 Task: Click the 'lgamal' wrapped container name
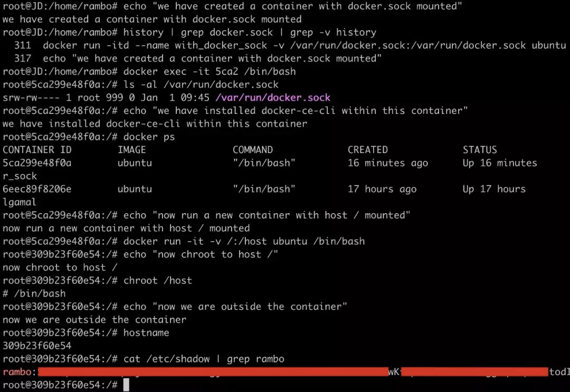20,202
